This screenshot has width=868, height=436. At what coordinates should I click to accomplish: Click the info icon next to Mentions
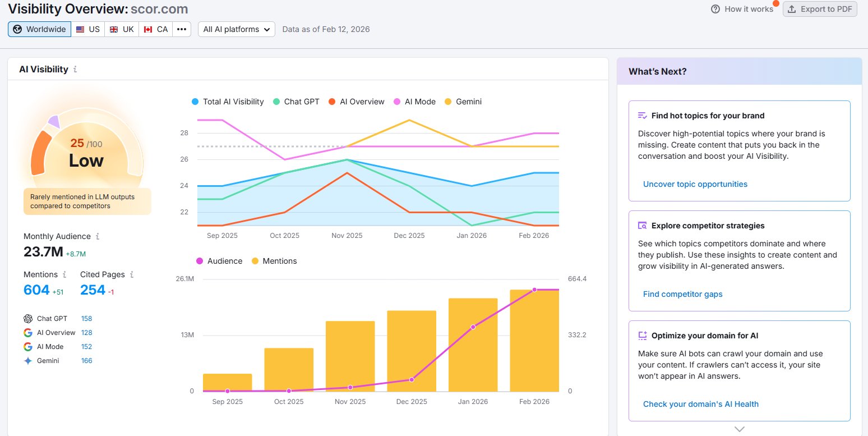(64, 274)
